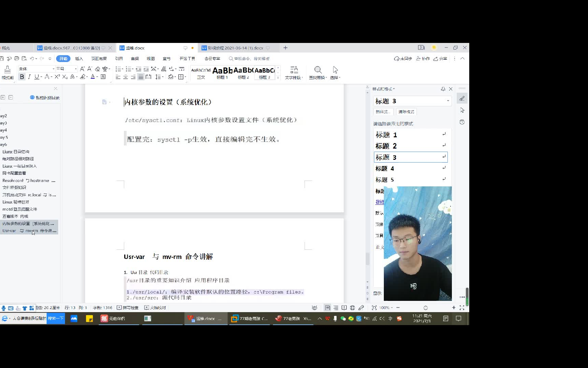Increase zoom with the plus control
588x368 pixels.
454,308
